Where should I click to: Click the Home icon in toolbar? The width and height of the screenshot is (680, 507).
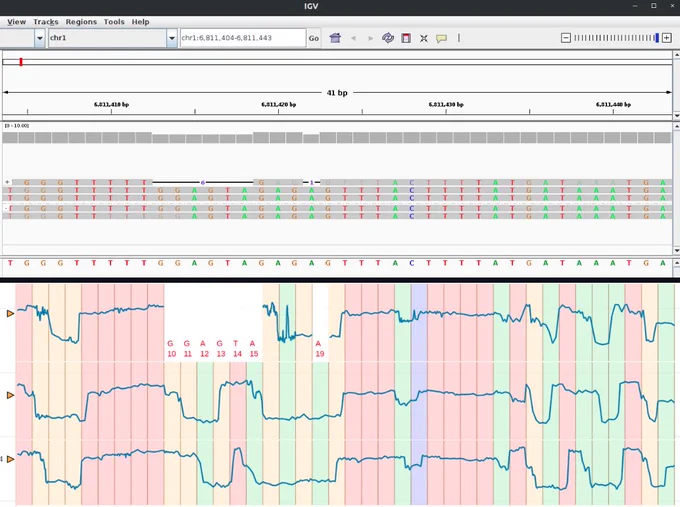(335, 38)
